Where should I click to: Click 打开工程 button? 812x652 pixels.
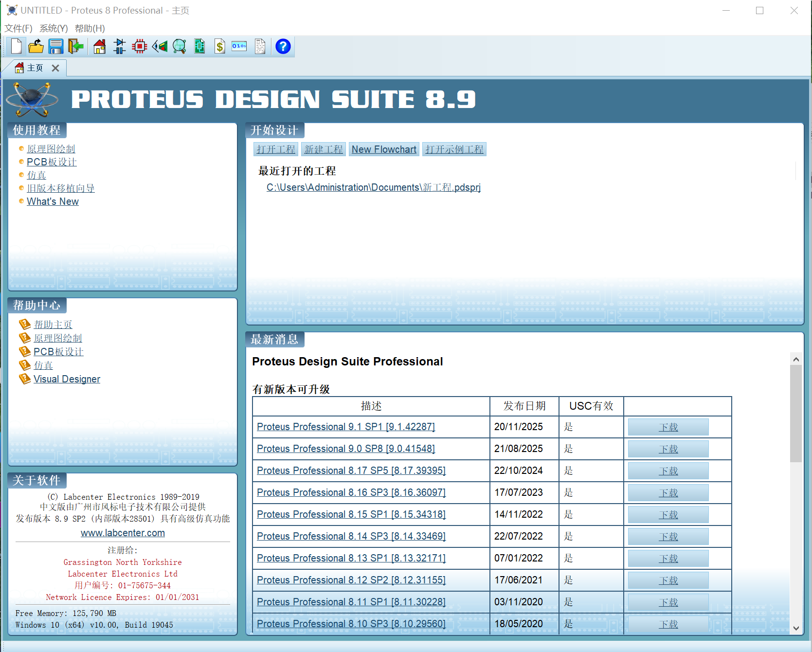point(276,149)
